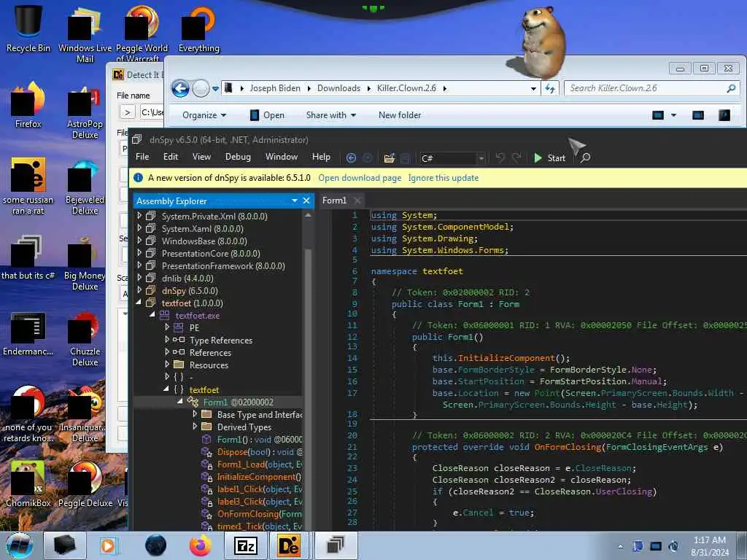Select the Form1 document tab
The width and height of the screenshot is (747, 560).
[334, 201]
